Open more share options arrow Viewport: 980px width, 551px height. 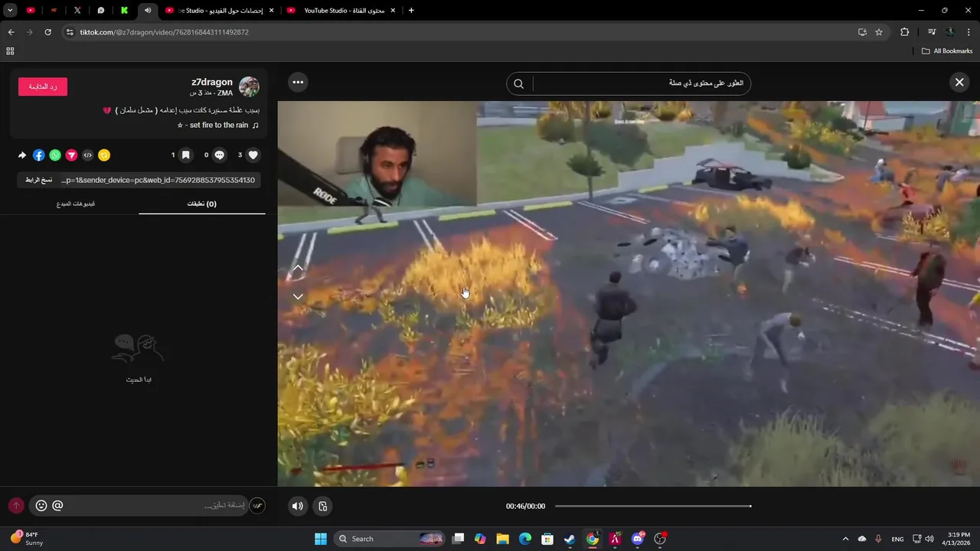tap(22, 155)
